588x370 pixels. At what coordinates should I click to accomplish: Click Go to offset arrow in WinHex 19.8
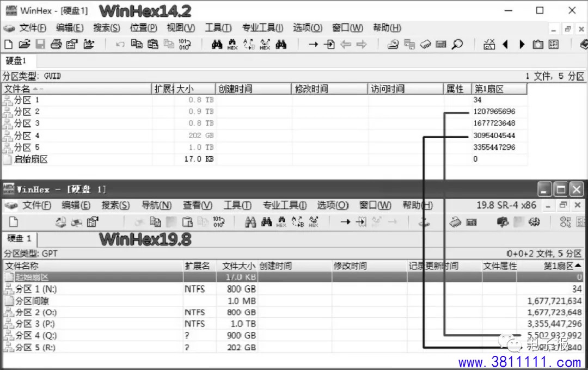[345, 222]
